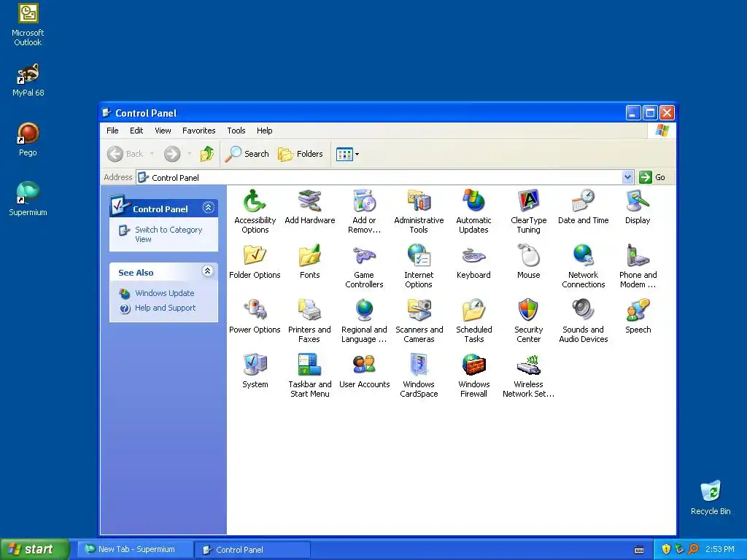Open the Mouse settings icon
This screenshot has width=747, height=560.
pos(528,262)
